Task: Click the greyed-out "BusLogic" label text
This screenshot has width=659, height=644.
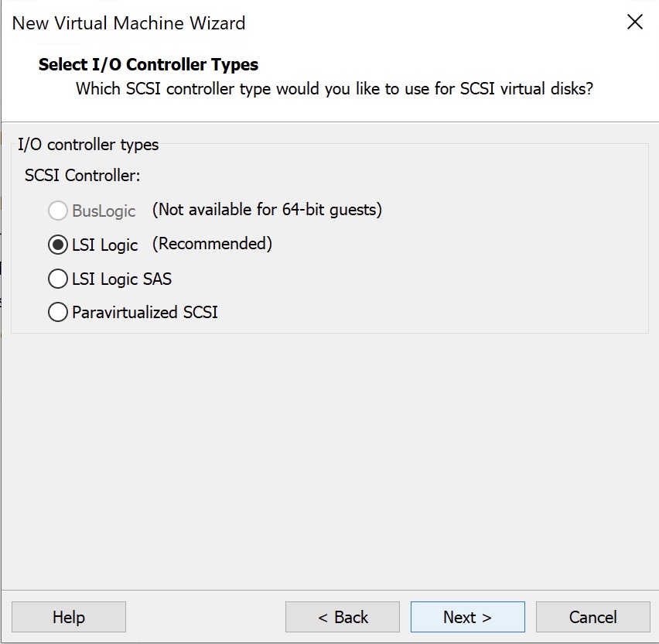Action: click(104, 211)
